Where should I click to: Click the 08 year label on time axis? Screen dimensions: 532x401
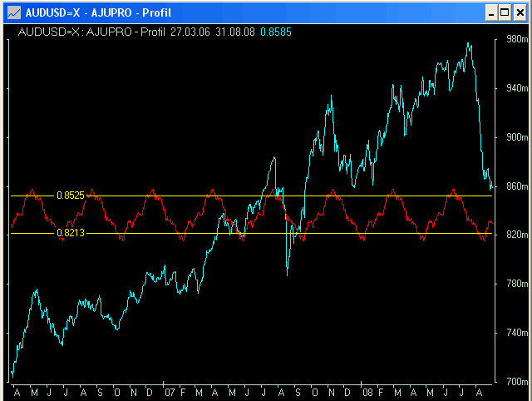pos(367,393)
